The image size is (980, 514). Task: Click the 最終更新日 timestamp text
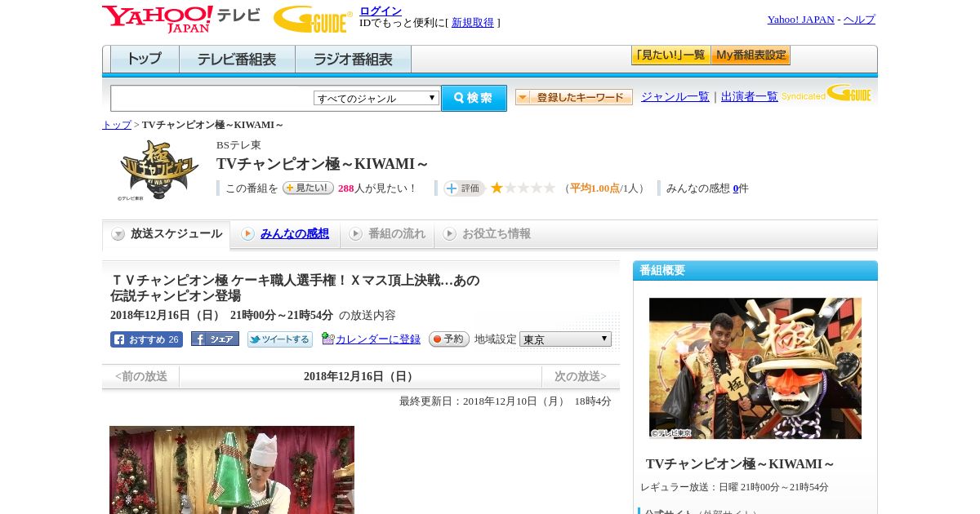pos(506,401)
